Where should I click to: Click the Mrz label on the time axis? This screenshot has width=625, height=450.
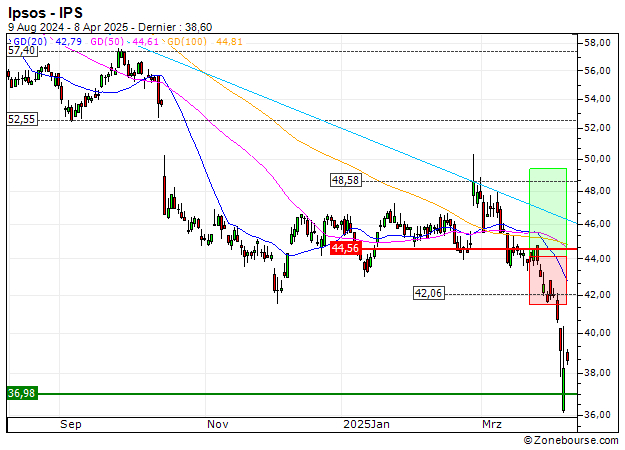click(492, 424)
